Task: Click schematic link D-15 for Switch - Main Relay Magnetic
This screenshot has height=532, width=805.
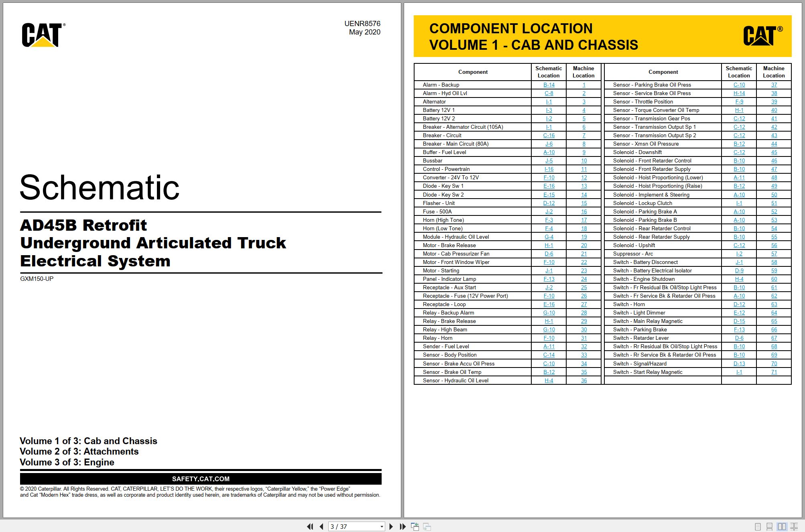Action: 739,321
